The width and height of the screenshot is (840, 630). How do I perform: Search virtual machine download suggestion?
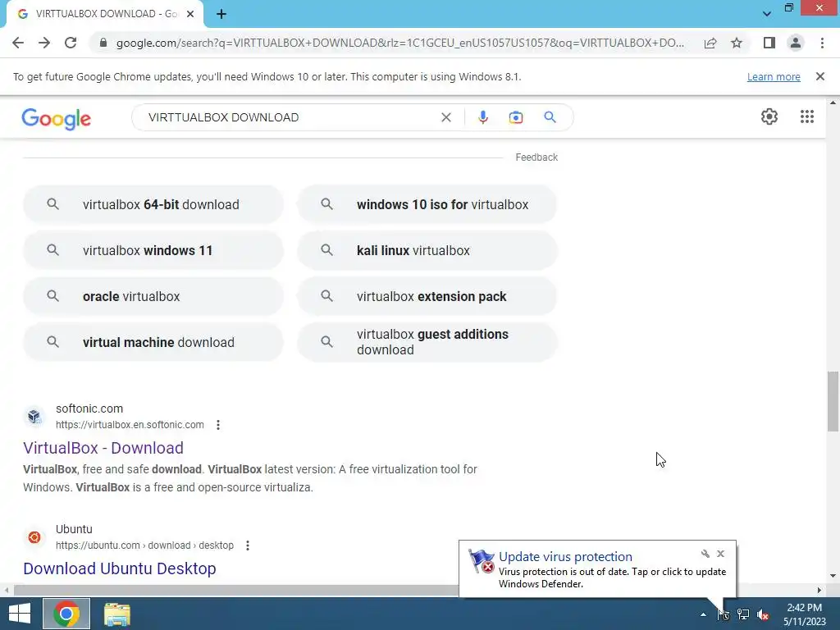[x=153, y=342]
